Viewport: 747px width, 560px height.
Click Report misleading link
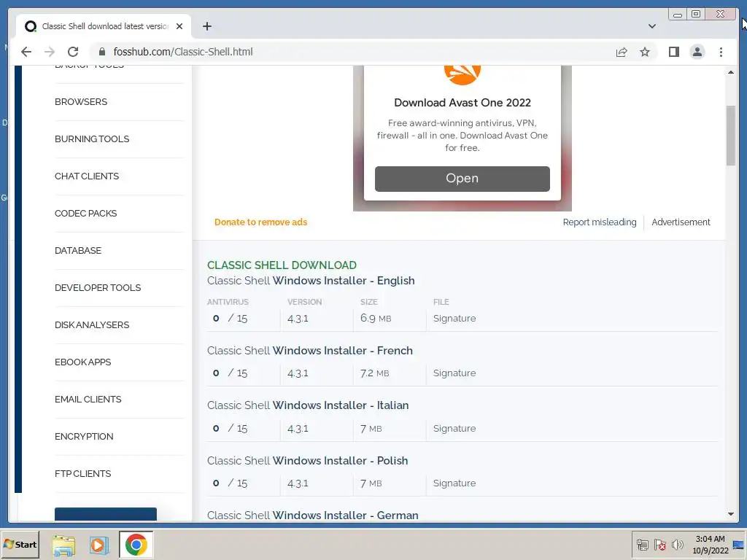pos(600,222)
